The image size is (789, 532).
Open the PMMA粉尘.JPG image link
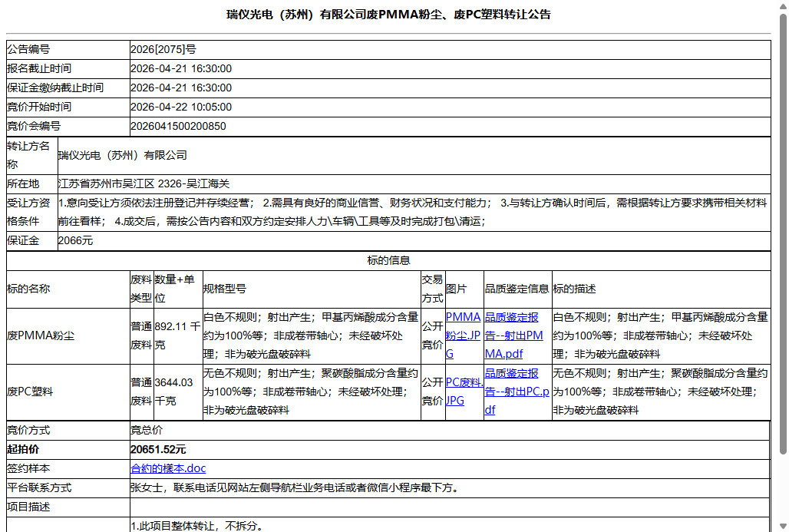tap(463, 335)
